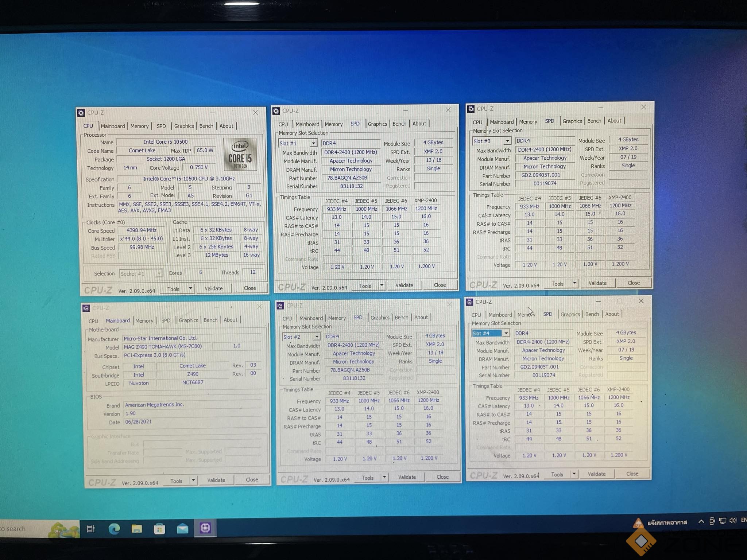
Task: Click the CPU-Z taskbar icon
Action: coord(205,528)
